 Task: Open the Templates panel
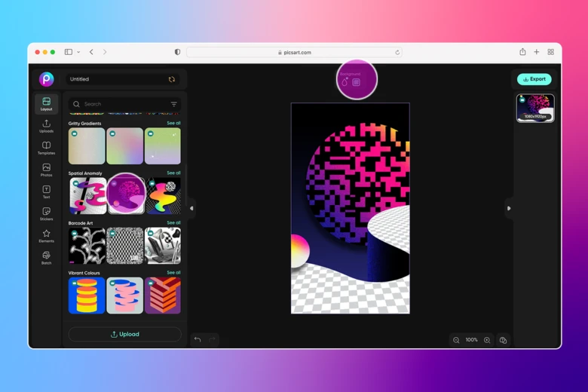(x=46, y=148)
